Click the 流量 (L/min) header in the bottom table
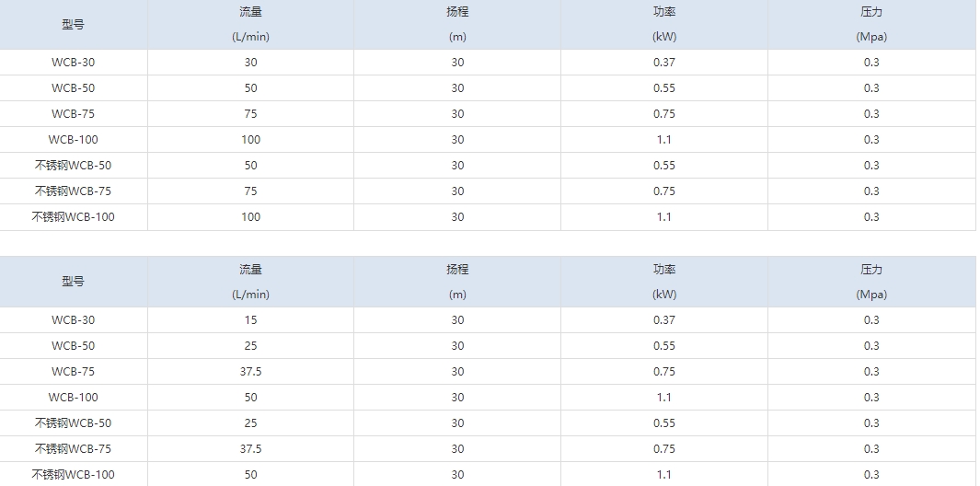980x486 pixels. 250,282
